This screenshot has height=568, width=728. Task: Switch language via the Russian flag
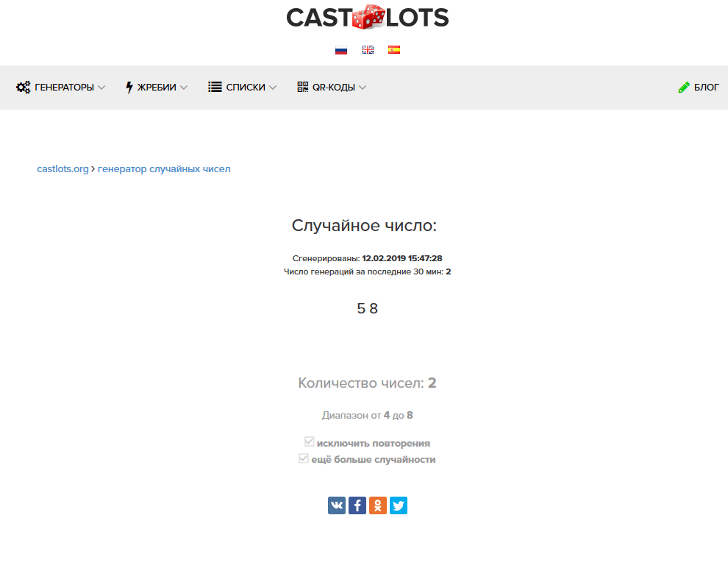pos(341,50)
